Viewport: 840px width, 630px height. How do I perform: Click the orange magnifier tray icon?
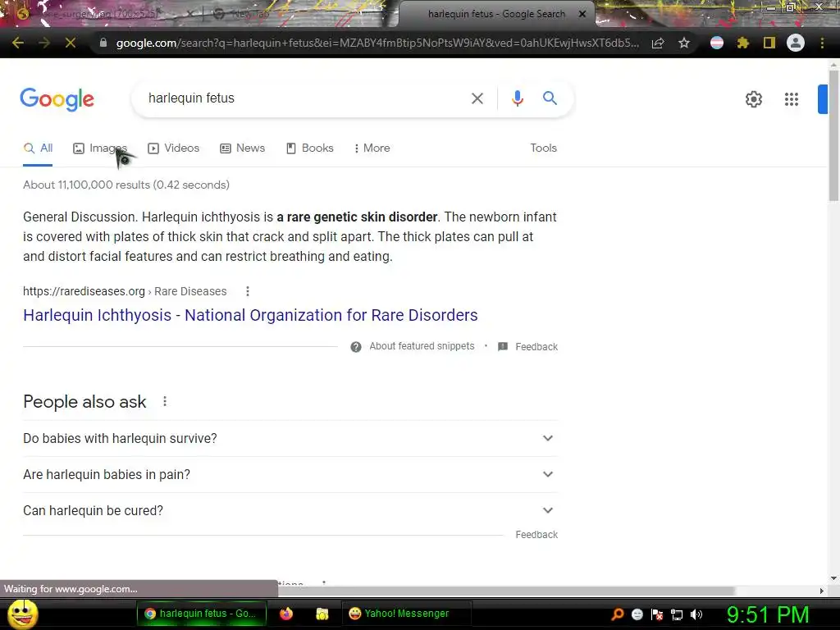point(618,614)
